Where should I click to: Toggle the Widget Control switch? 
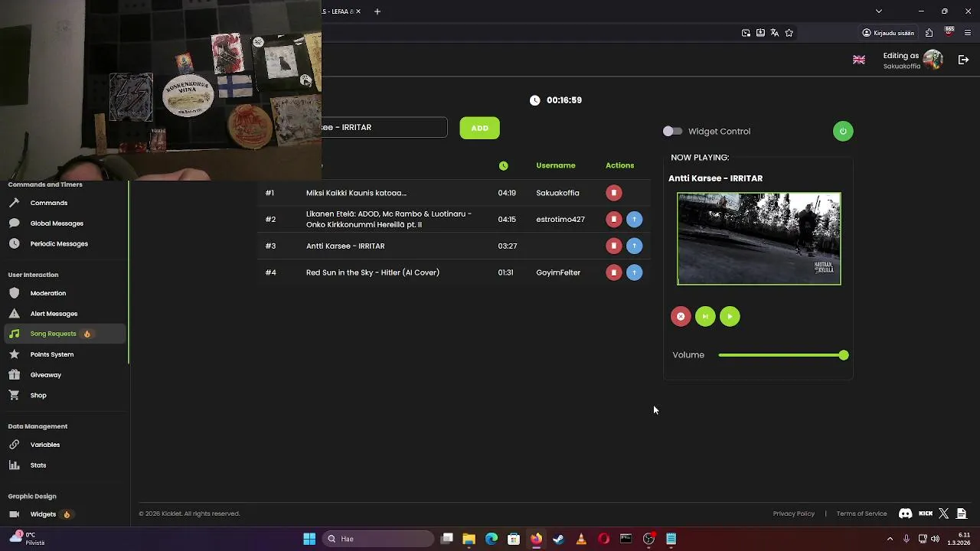(672, 131)
